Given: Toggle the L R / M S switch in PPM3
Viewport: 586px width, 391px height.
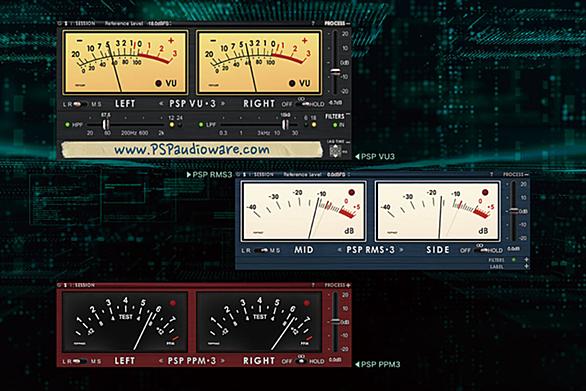Looking at the screenshot, I should coord(80,361).
